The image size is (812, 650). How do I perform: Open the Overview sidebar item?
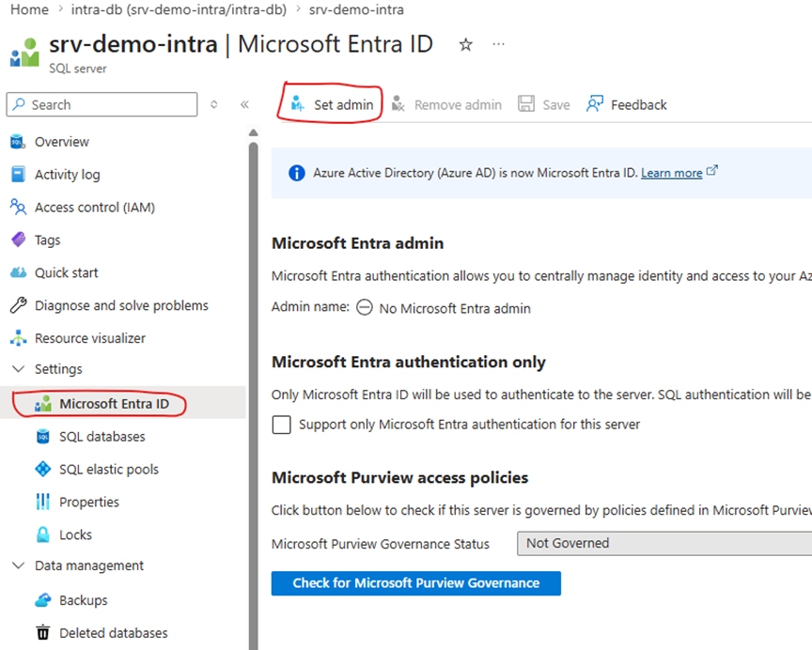coord(61,142)
